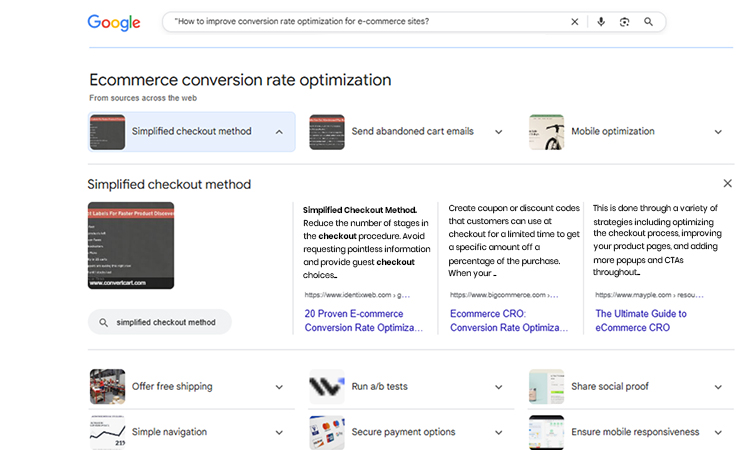This screenshot has height=450, width=750.
Task: Expand Share social proof chevron
Action: 718,387
